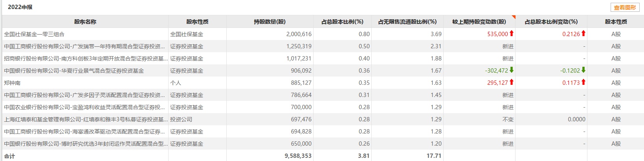
Task: Click the 合计 total row label
Action: 9,156
